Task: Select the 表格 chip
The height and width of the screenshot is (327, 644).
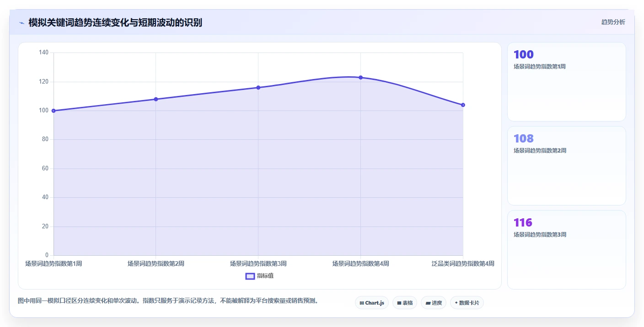Action: pos(405,303)
